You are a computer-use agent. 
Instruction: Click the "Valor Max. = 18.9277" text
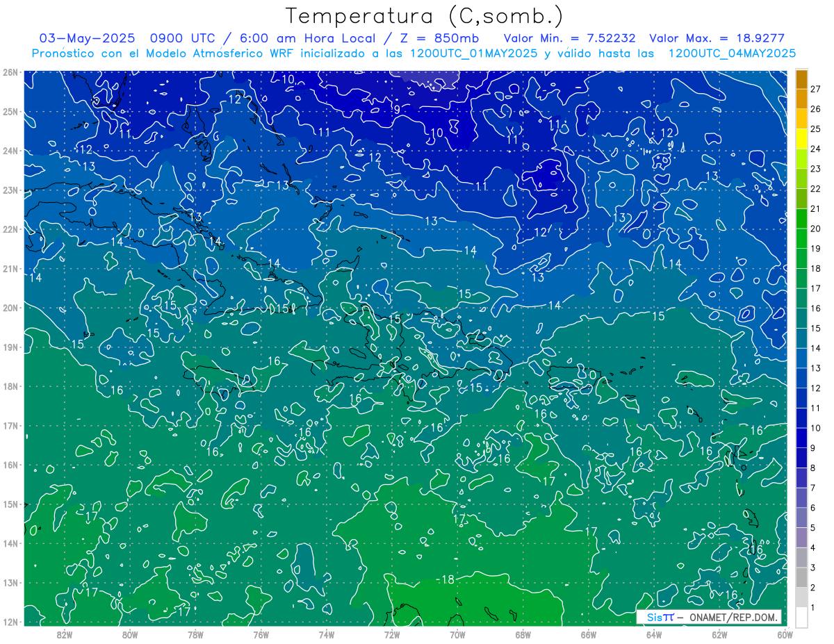[717, 38]
